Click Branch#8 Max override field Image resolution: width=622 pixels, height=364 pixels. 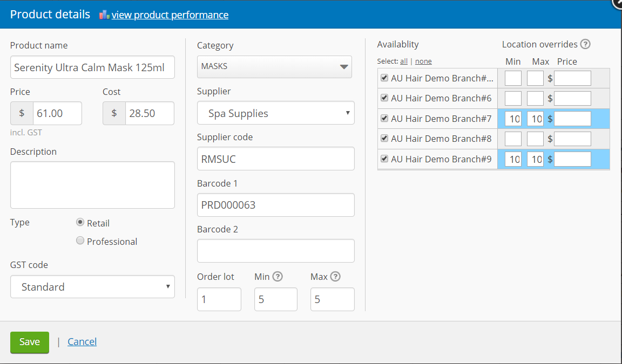point(535,139)
